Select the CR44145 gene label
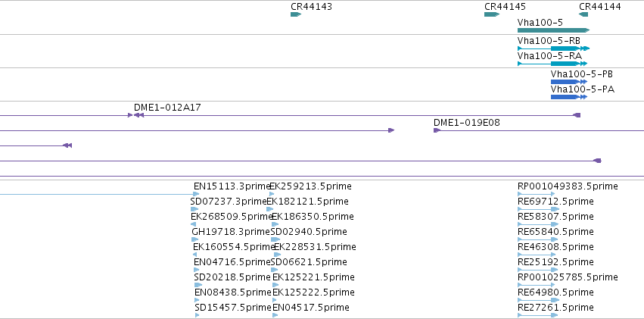 (506, 7)
